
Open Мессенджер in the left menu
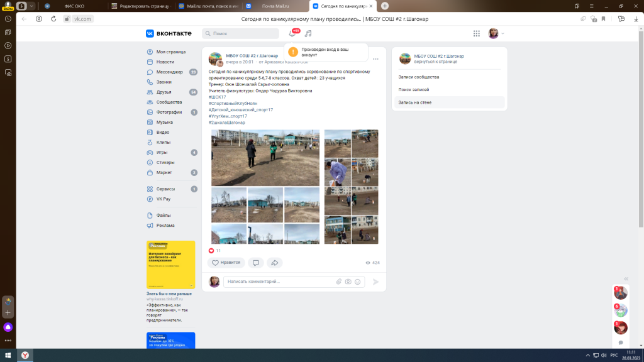(x=169, y=72)
